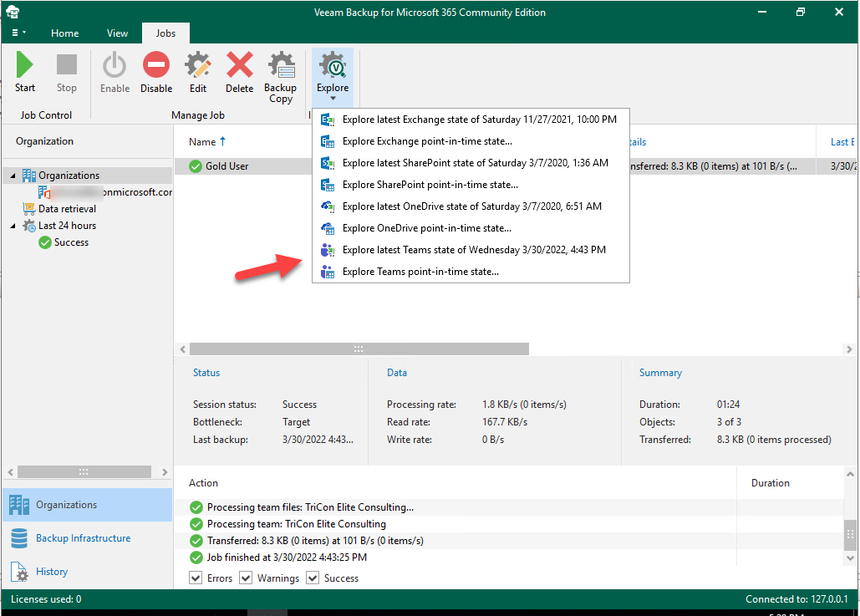Toggle the Success filter checkbox
The image size is (860, 616).
pyautogui.click(x=313, y=578)
